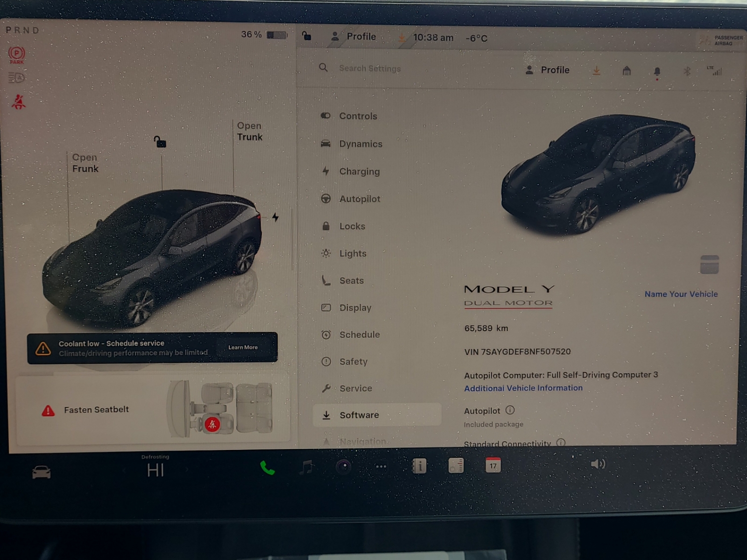Open the dashcam camera icon

coord(344,467)
